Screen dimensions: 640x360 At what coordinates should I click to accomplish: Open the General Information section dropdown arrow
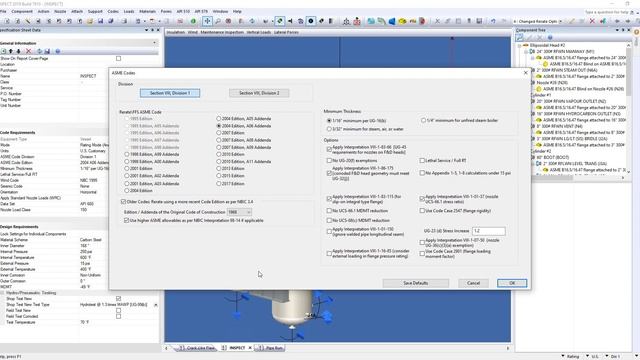(x=154, y=43)
